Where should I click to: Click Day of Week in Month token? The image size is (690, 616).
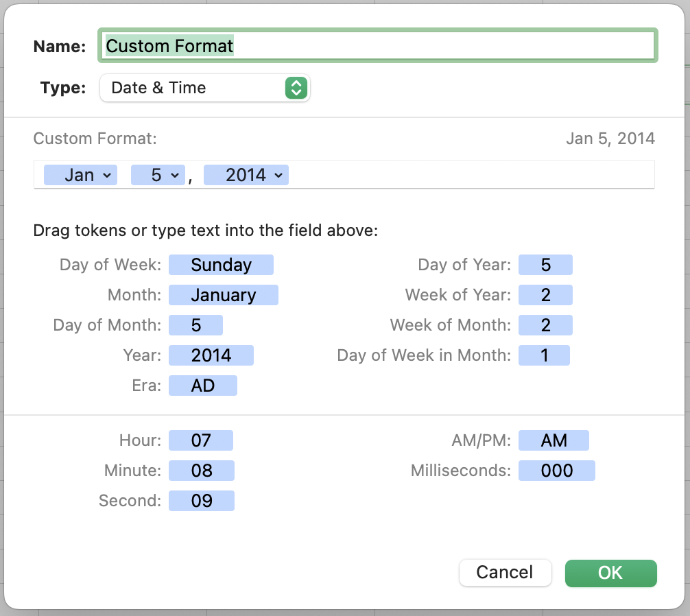[x=544, y=355]
